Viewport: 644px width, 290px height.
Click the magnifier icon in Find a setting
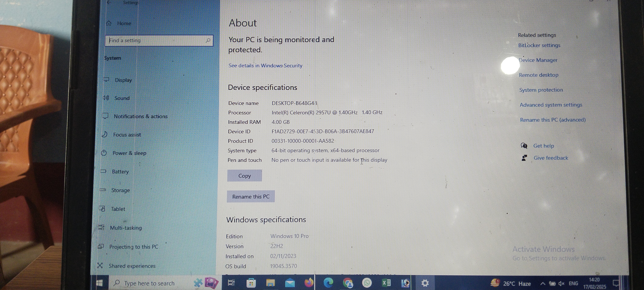[x=208, y=40]
